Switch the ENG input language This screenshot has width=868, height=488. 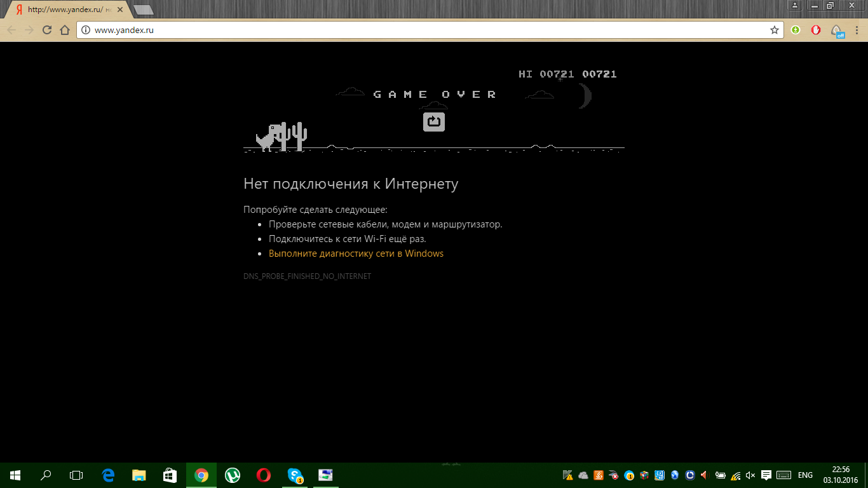click(806, 475)
